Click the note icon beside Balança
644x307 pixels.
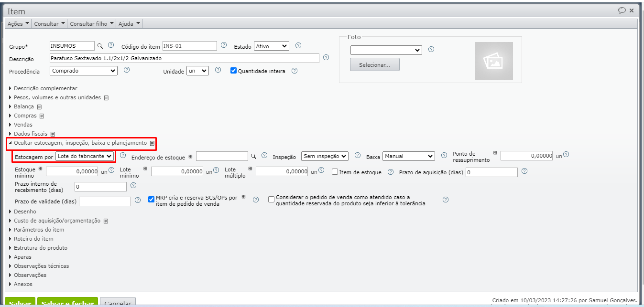point(39,107)
